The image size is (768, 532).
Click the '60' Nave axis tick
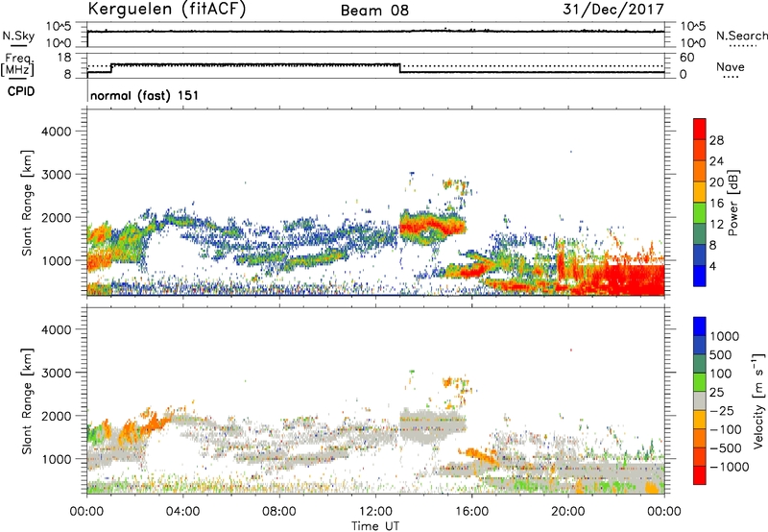pyautogui.click(x=687, y=58)
